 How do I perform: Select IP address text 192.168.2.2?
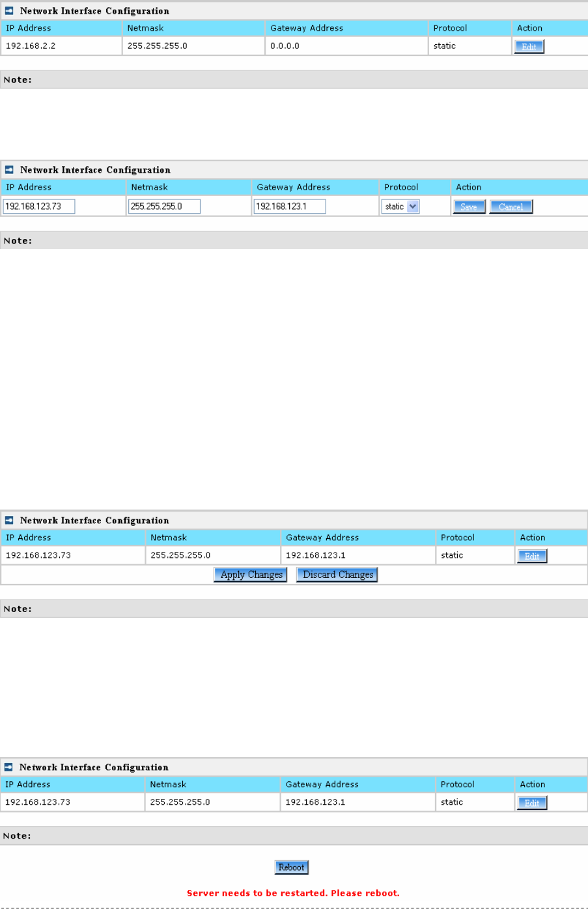point(31,46)
